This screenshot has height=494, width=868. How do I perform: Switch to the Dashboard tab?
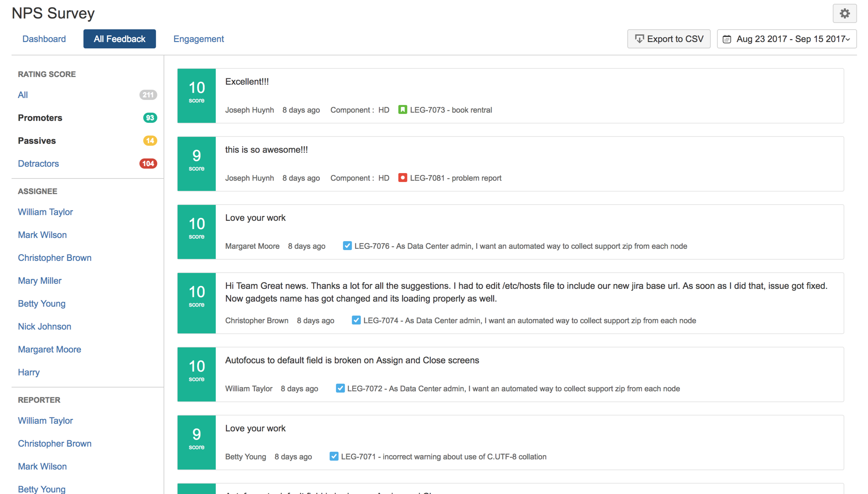click(44, 39)
